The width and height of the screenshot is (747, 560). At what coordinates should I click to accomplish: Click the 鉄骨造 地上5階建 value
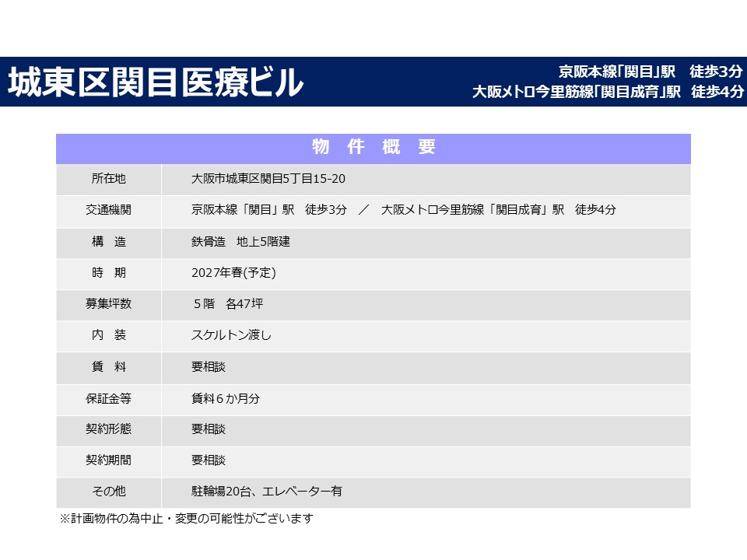point(240,242)
